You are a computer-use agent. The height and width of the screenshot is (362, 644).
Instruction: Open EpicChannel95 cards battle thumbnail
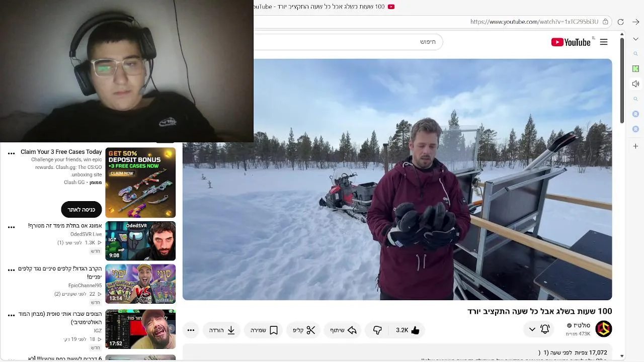(x=140, y=284)
